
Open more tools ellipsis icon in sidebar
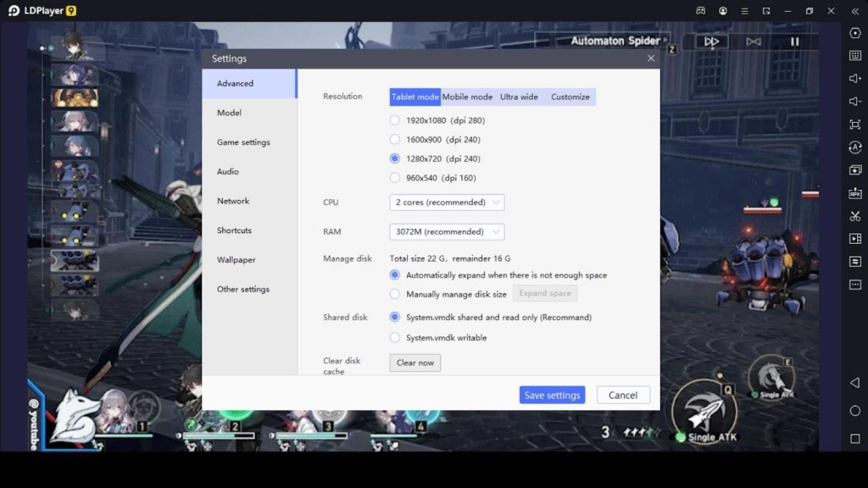coord(854,285)
